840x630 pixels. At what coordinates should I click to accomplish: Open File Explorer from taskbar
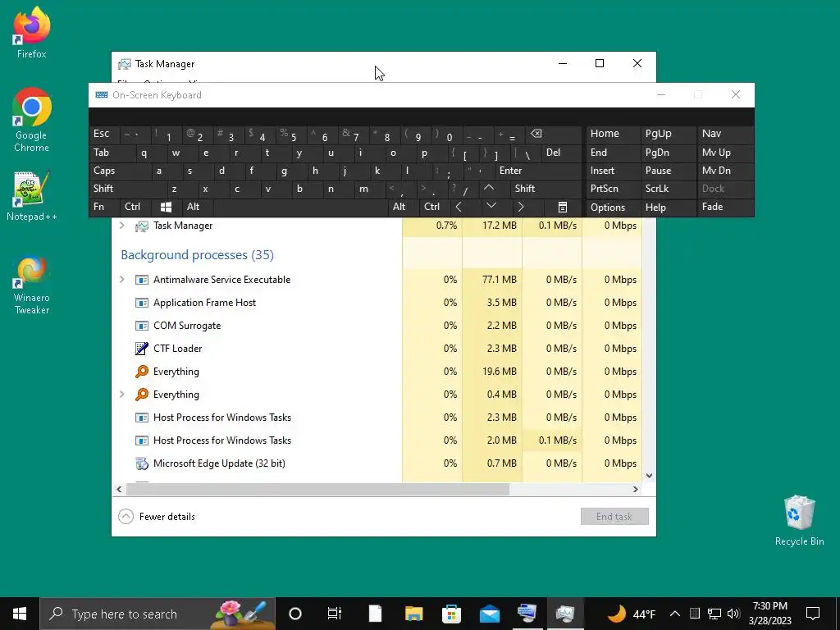click(413, 614)
